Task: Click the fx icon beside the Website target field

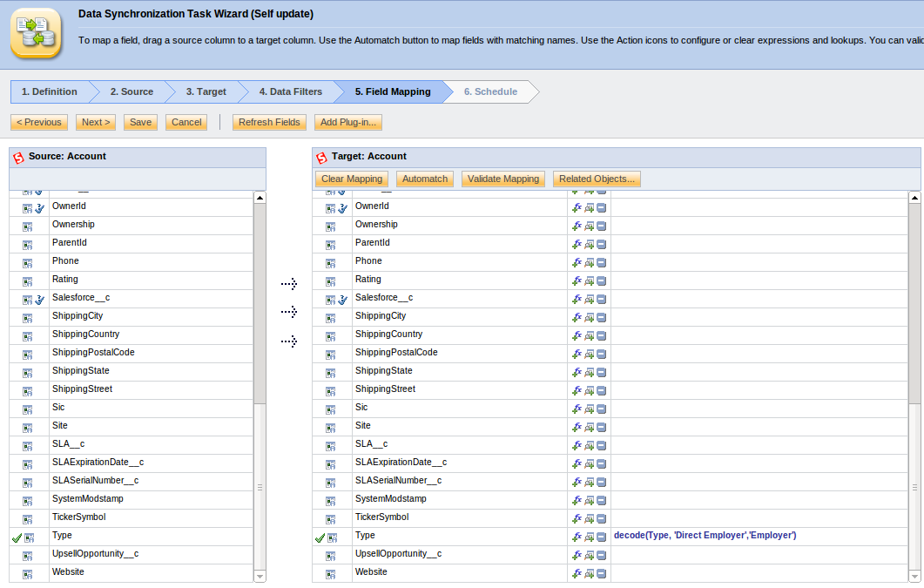Action: (577, 573)
